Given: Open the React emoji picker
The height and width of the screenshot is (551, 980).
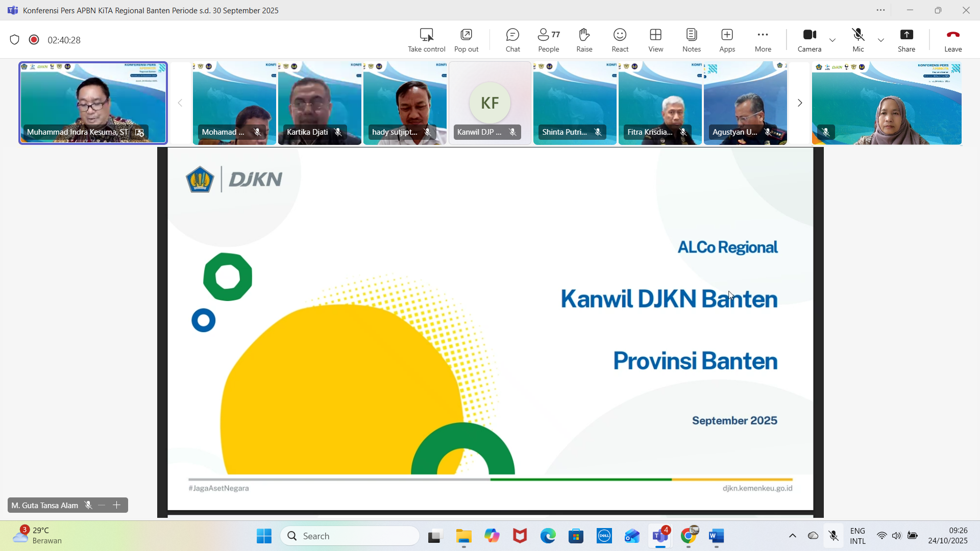Looking at the screenshot, I should pyautogui.click(x=620, y=40).
